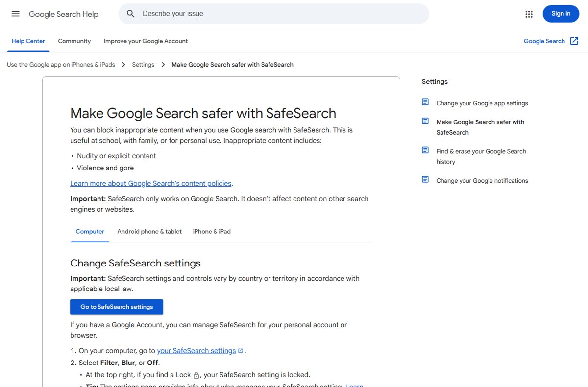Click the Make Google Search safer with SafeSearch heading
The width and height of the screenshot is (588, 387).
[203, 113]
